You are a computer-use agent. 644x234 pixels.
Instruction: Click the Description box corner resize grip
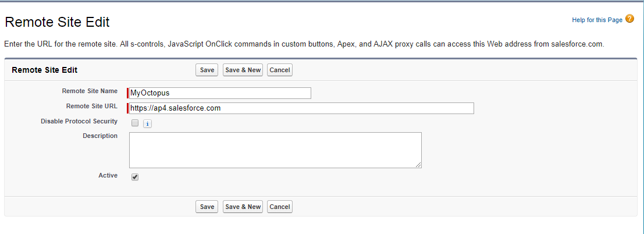418,165
